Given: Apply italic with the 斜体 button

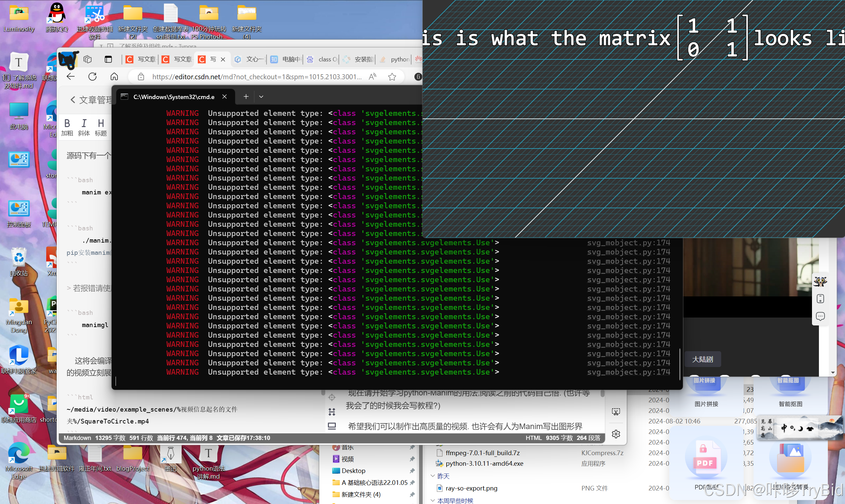Looking at the screenshot, I should coord(84,127).
